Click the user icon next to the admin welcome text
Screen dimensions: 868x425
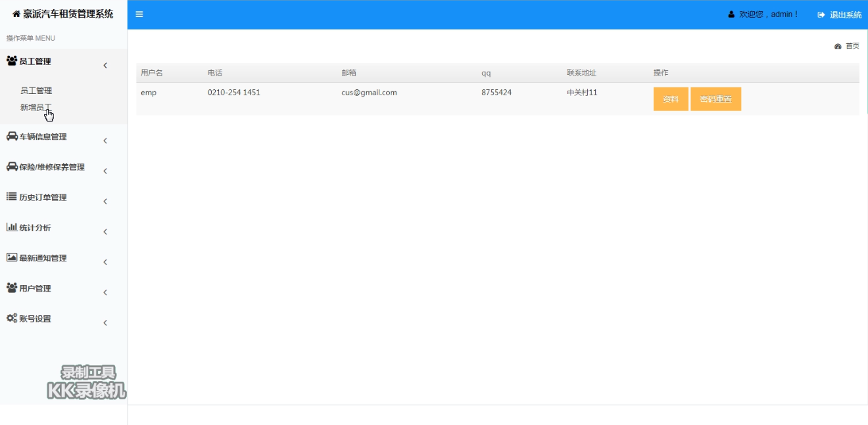[x=731, y=14]
